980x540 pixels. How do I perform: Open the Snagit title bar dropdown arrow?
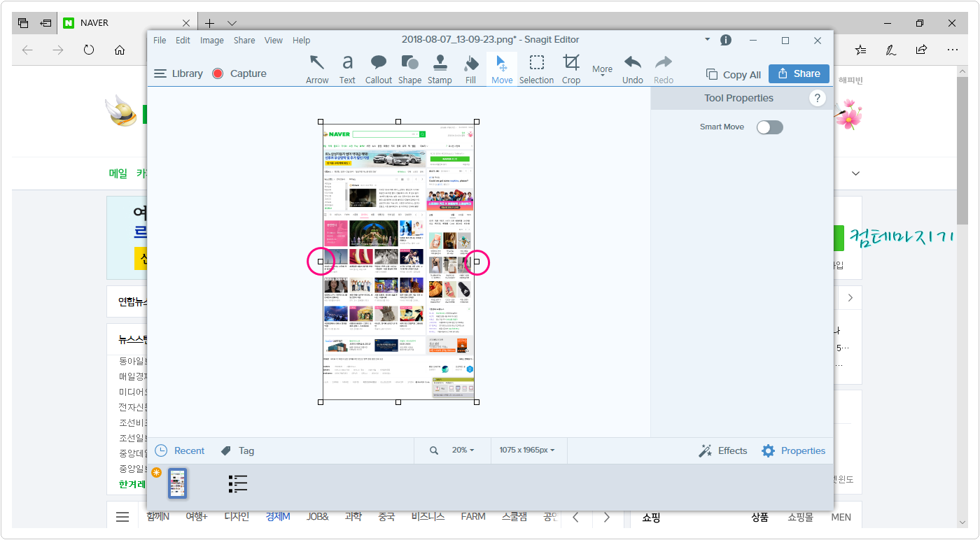click(707, 39)
